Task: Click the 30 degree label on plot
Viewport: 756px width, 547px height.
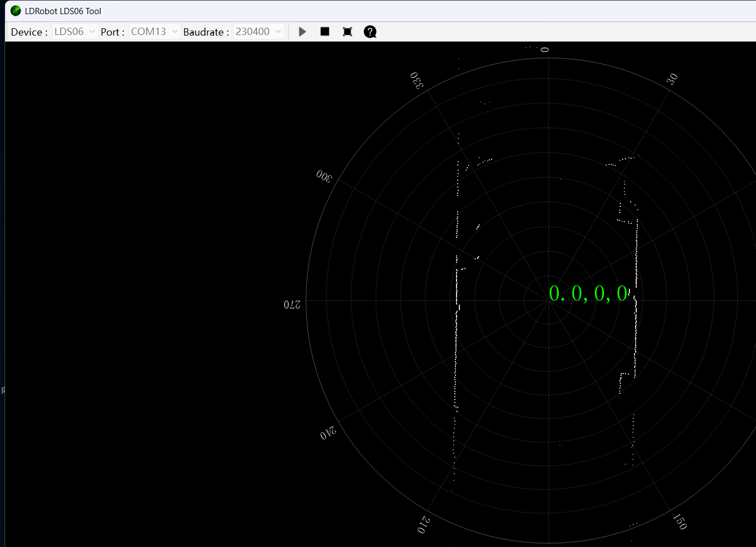Action: pos(672,79)
